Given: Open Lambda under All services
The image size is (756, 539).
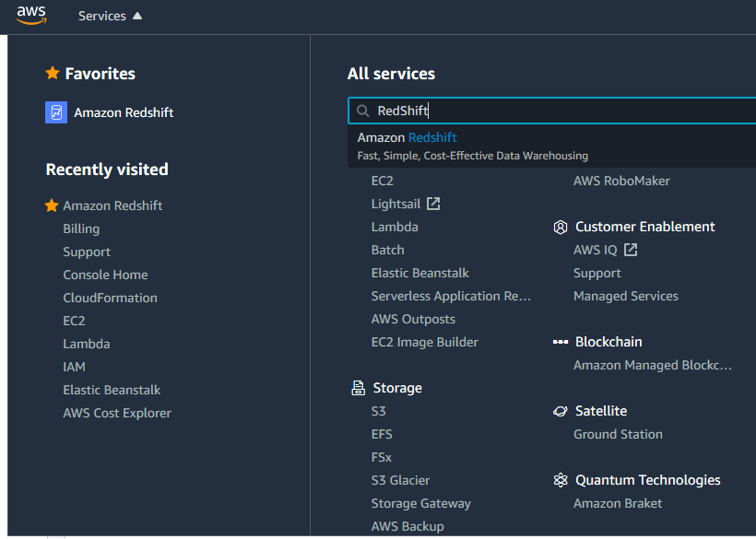Looking at the screenshot, I should pos(395,228).
